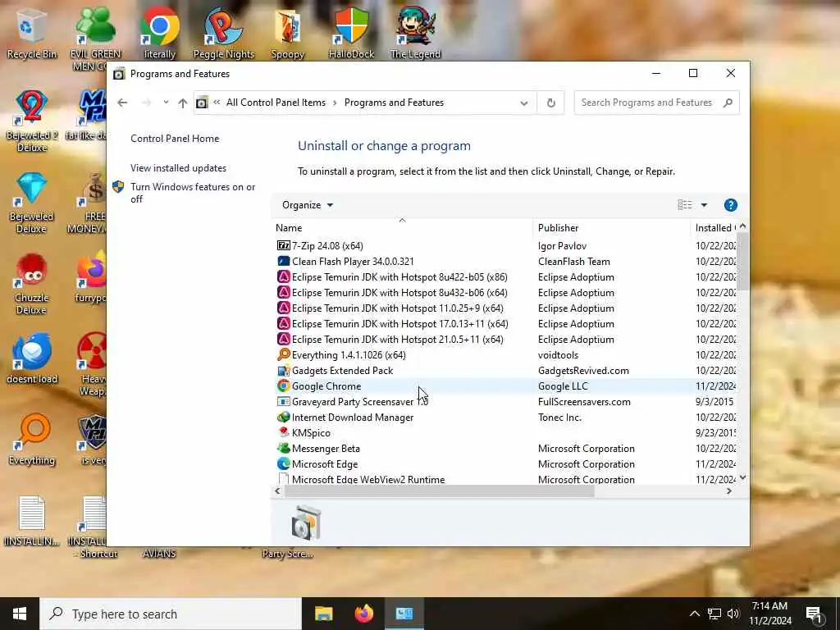840x630 pixels.
Task: Click All Control Panel Items breadcrumb
Action: pos(276,103)
